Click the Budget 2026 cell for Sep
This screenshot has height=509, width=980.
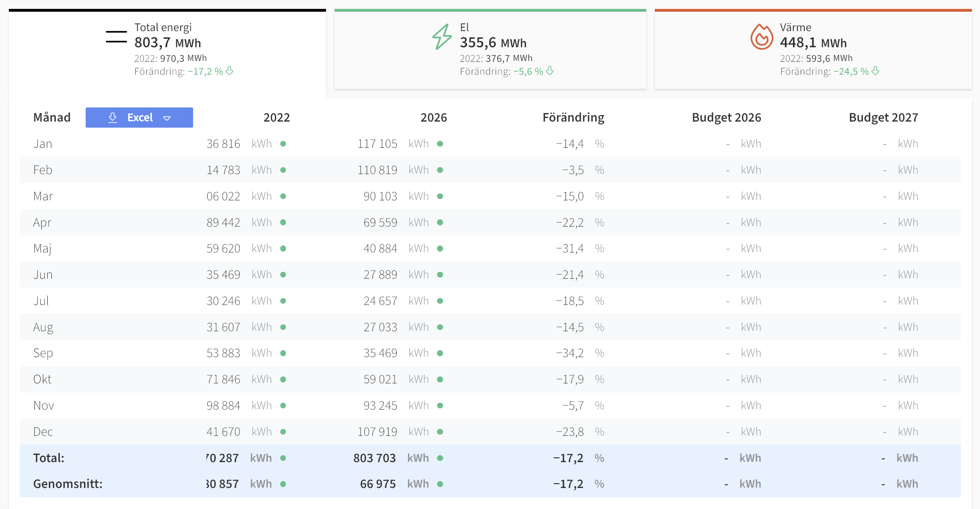click(743, 353)
